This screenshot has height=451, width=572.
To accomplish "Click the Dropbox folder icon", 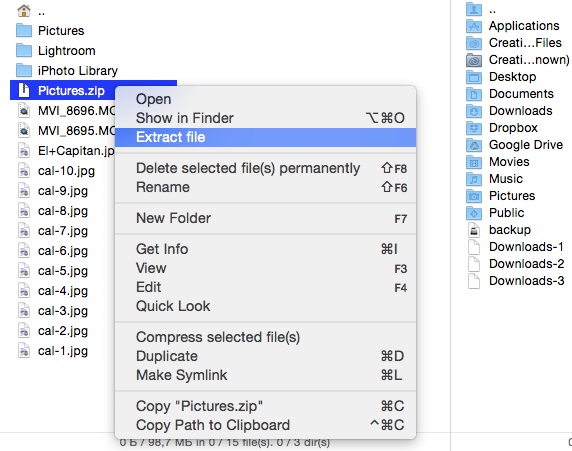I will (474, 128).
